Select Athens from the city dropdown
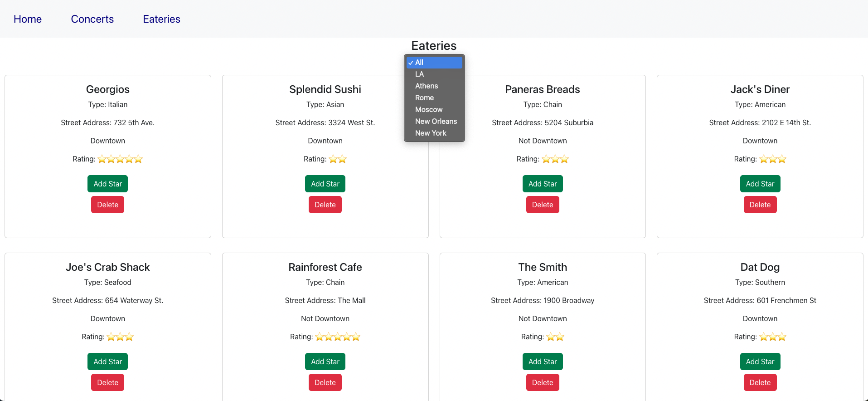 point(426,86)
